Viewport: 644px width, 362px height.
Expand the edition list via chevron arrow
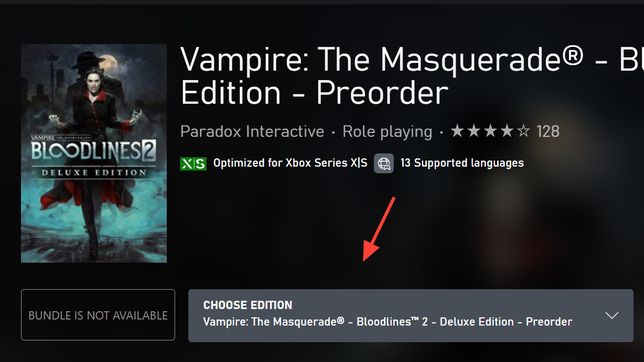pos(611,316)
